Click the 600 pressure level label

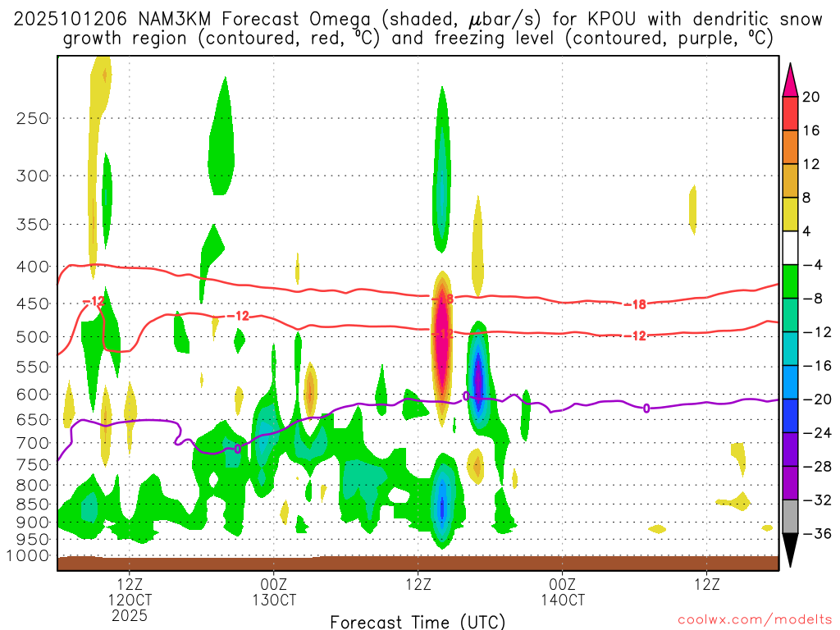point(33,395)
